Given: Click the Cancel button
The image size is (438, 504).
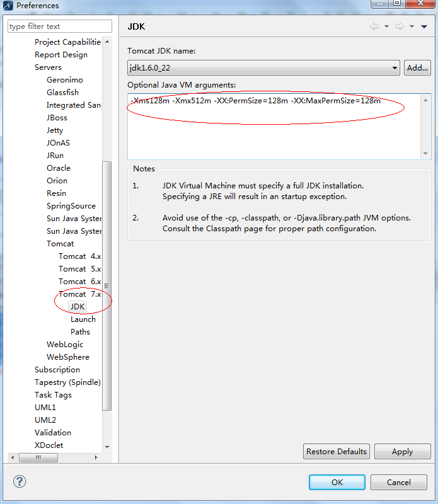Looking at the screenshot, I should (x=399, y=482).
